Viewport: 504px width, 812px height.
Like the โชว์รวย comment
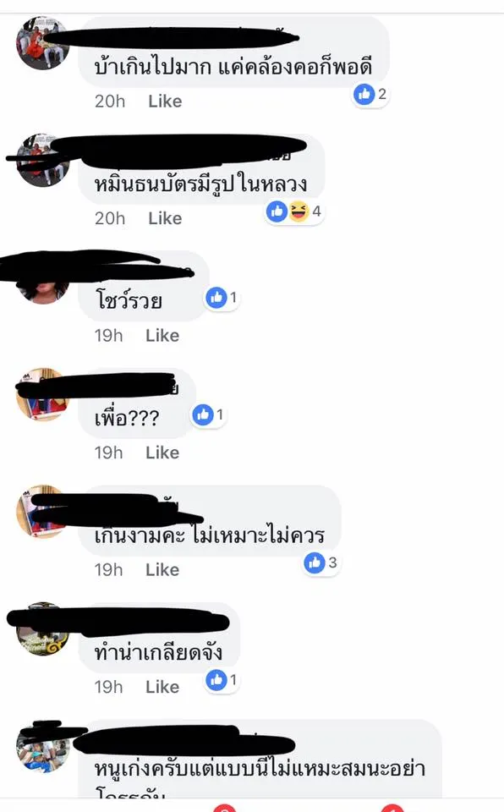(162, 336)
